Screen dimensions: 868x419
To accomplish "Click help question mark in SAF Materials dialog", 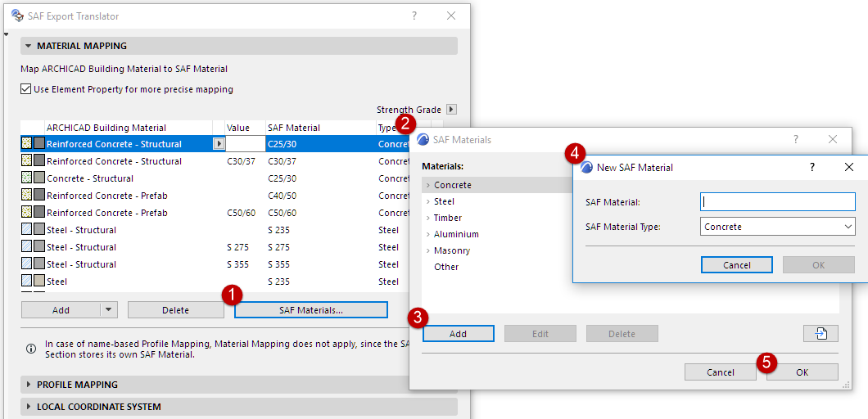I will pyautogui.click(x=795, y=139).
